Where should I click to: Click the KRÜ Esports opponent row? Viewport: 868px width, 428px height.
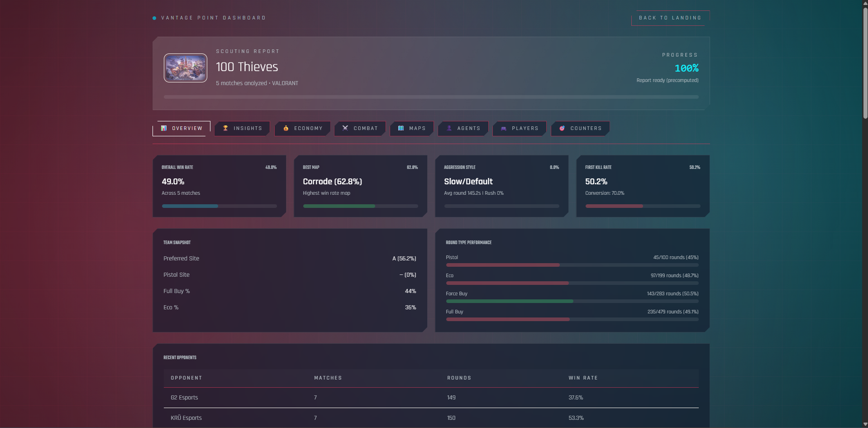431,418
